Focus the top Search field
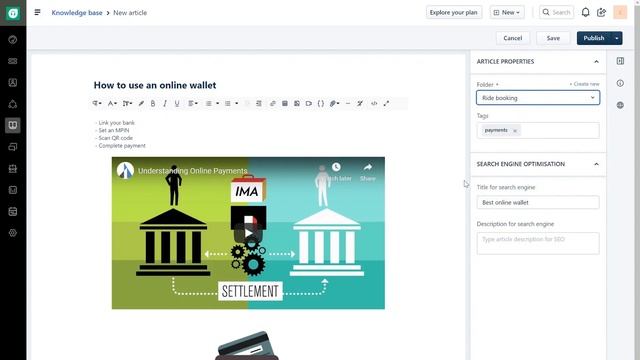 (x=556, y=13)
